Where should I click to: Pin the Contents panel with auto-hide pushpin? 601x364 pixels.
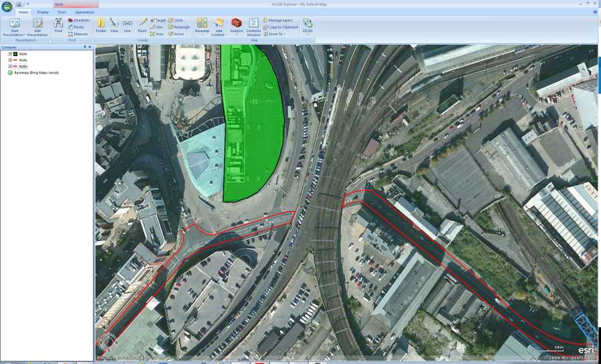pos(85,47)
